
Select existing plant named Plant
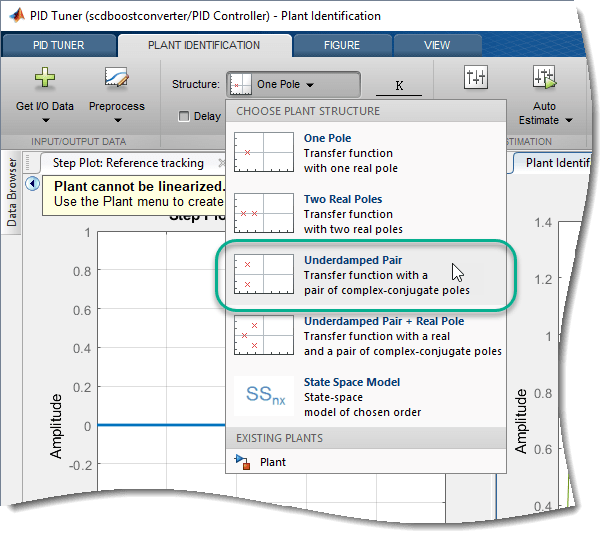pyautogui.click(x=366, y=462)
